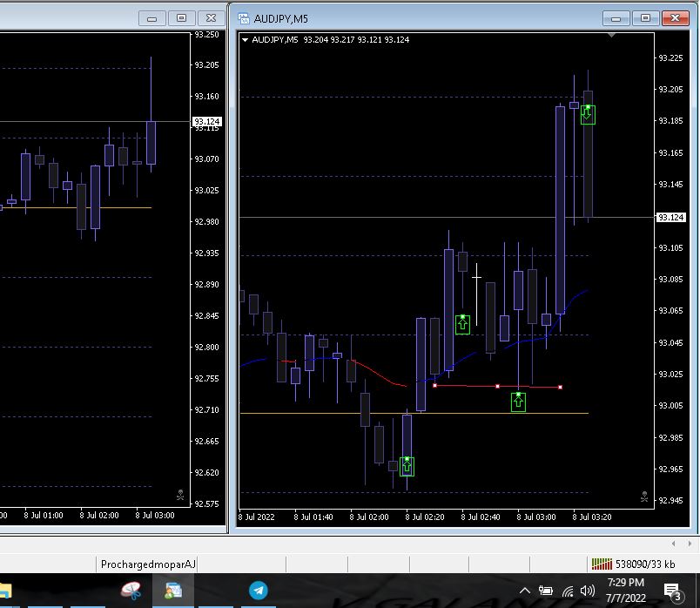Image resolution: width=700 pixels, height=608 pixels.
Task: Click the lowest green up-arrow signal near 92.965
Action: point(407,466)
